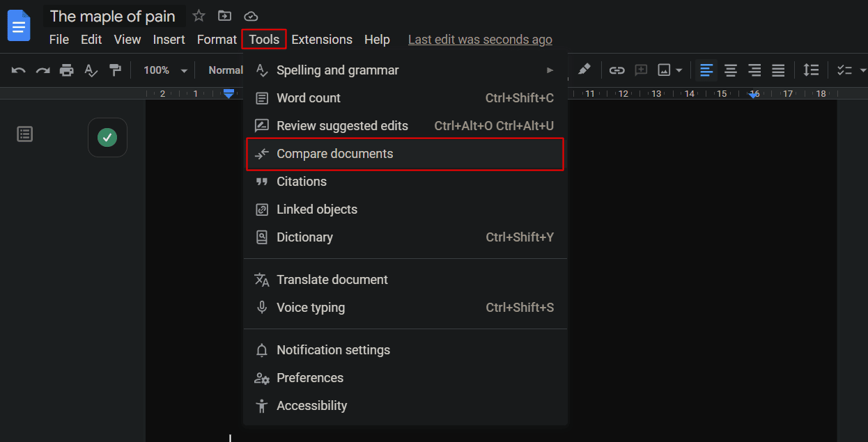Click the Add comment icon
868x442 pixels.
tap(641, 70)
